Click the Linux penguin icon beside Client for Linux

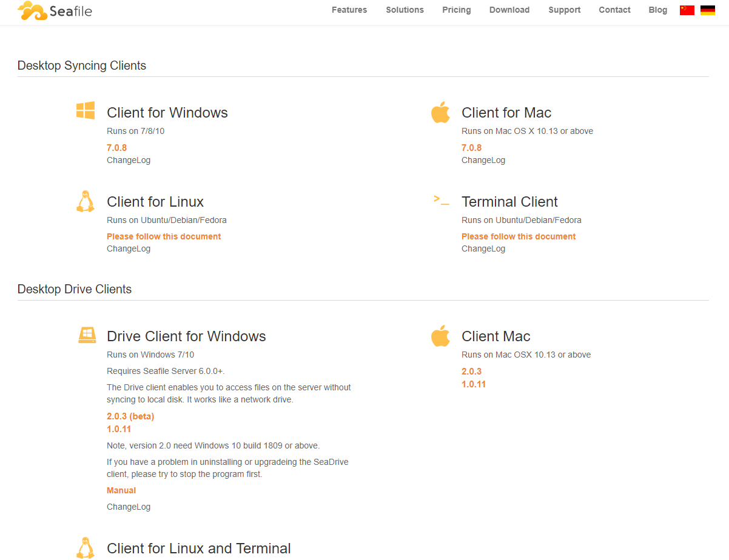coord(85,201)
